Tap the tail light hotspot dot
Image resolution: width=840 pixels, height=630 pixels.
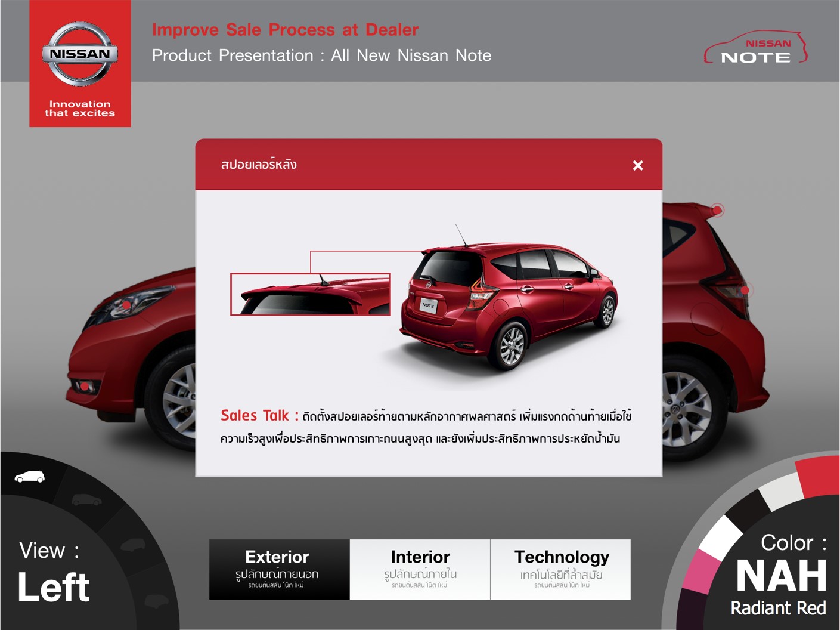pyautogui.click(x=745, y=291)
